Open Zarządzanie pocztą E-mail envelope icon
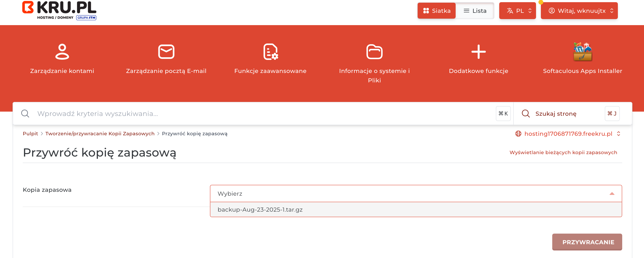The image size is (644, 258). pyautogui.click(x=166, y=52)
